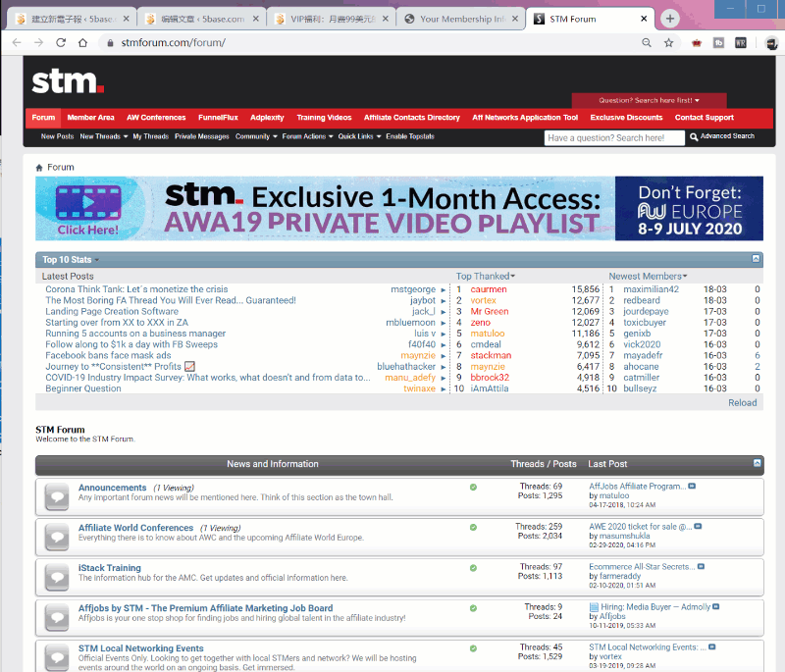Collapse the News and Information category icon
Viewport: 785px width, 672px height.
click(x=757, y=463)
